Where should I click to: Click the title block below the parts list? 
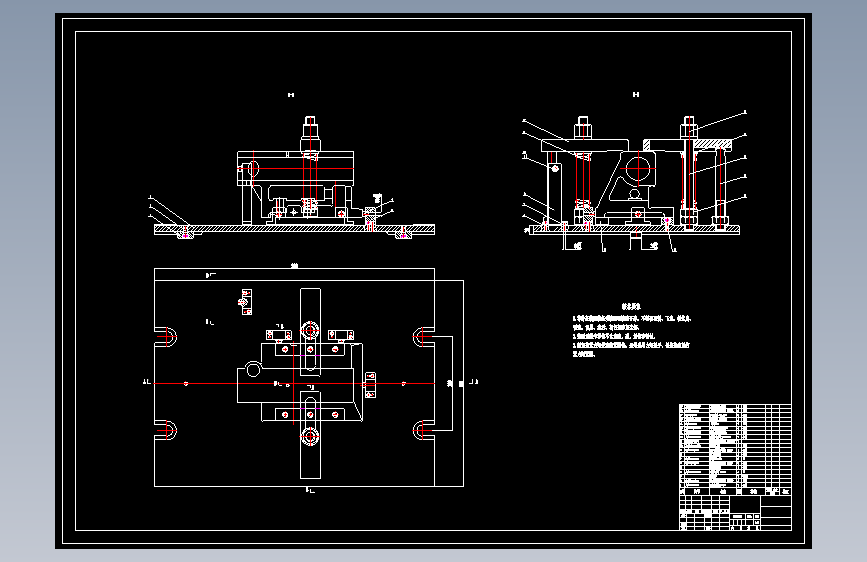coord(735,513)
